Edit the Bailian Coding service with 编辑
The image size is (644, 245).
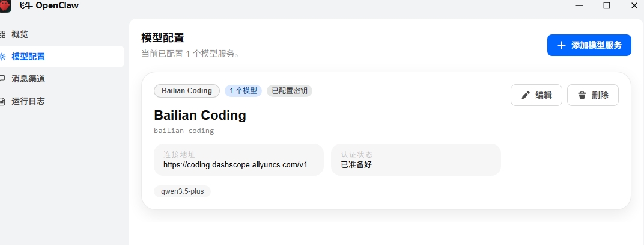[x=536, y=95]
